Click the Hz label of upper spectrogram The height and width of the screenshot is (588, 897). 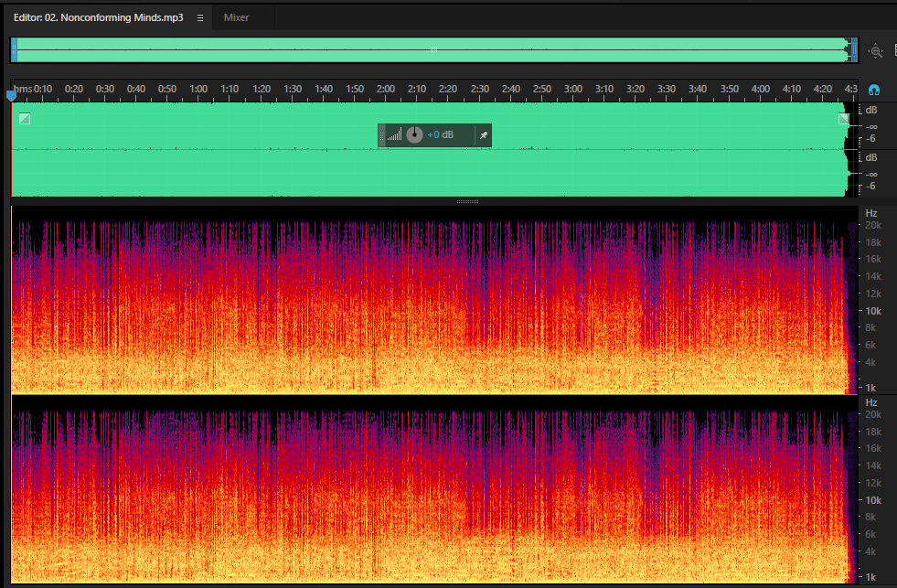tap(871, 213)
